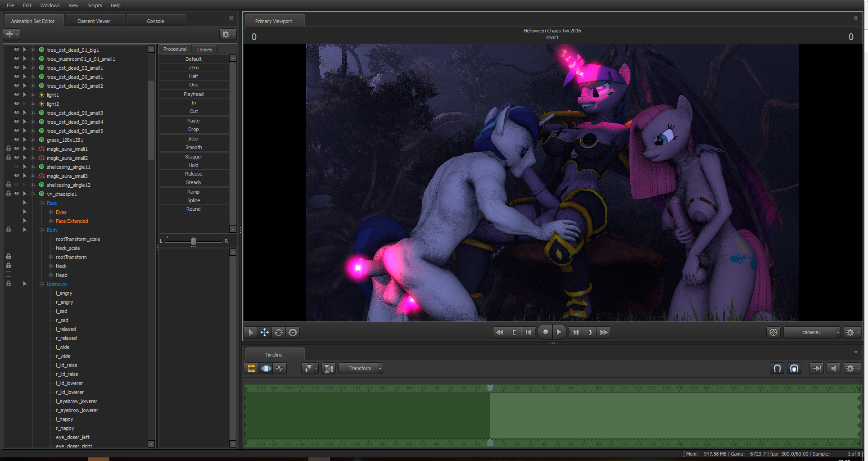
Task: Click the record button in playback controls
Action: (x=545, y=332)
